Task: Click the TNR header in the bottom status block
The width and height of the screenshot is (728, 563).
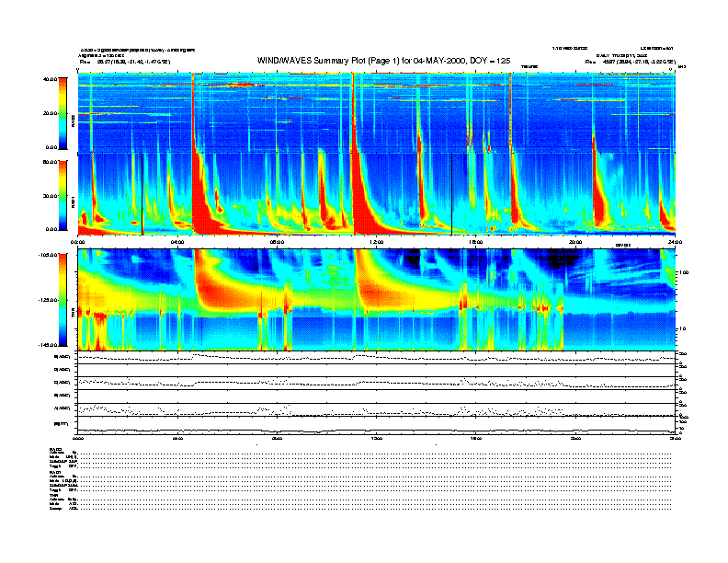Action: pos(52,495)
